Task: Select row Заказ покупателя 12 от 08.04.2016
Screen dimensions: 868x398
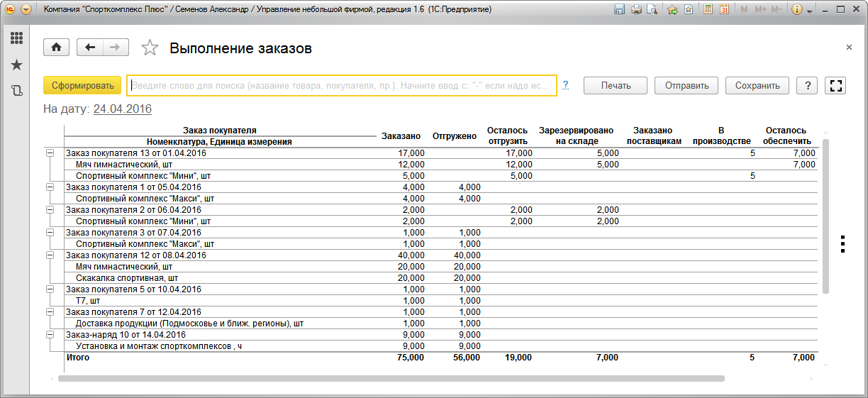Action: pos(440,255)
